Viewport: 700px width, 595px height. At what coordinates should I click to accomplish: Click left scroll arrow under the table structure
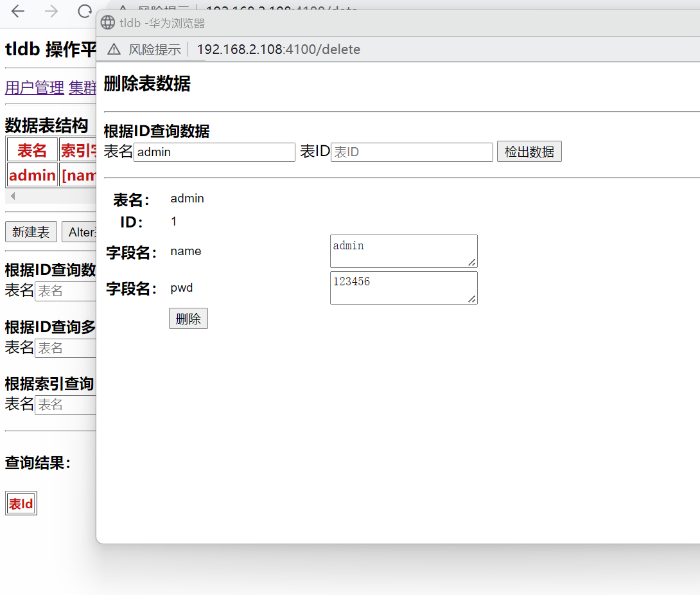coord(12,195)
